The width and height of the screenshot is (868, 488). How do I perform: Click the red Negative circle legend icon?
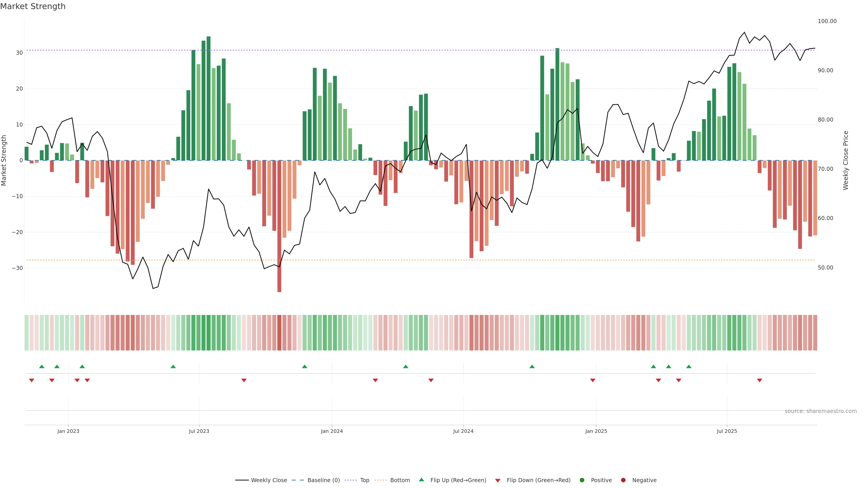623,480
